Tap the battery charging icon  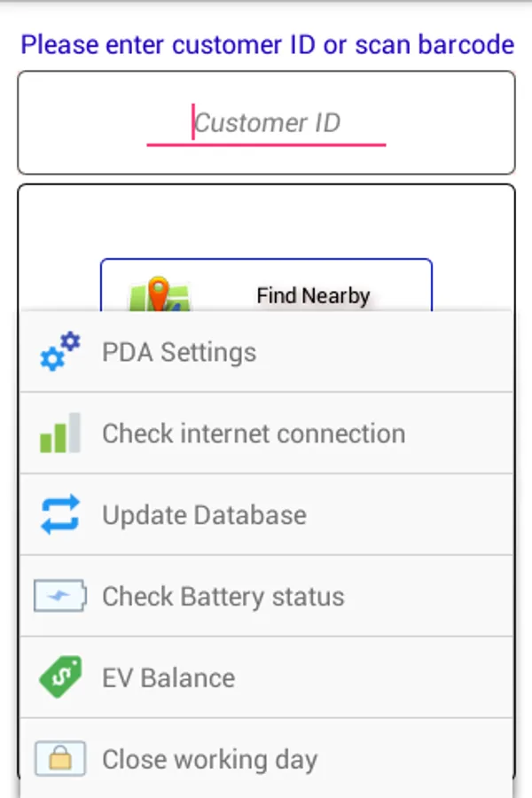pos(60,596)
